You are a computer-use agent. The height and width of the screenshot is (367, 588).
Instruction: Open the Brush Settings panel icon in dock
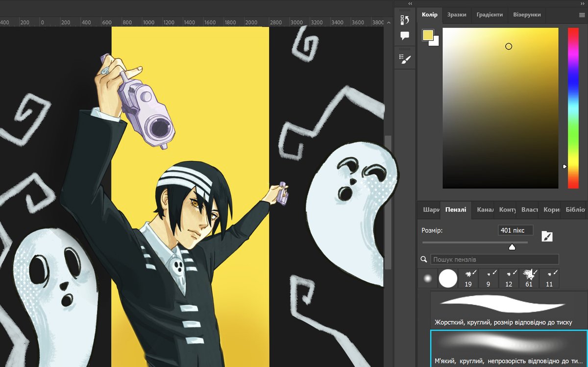tap(405, 59)
